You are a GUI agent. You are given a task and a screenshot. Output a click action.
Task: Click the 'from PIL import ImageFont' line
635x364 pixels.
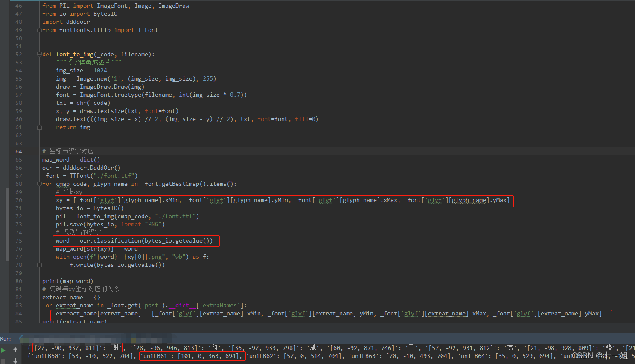pos(116,6)
